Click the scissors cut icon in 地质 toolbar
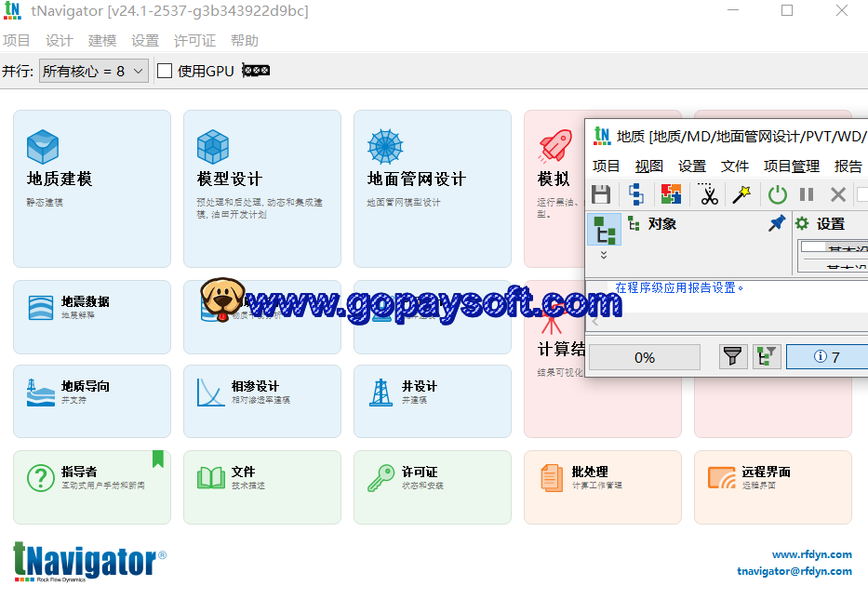 point(708,194)
